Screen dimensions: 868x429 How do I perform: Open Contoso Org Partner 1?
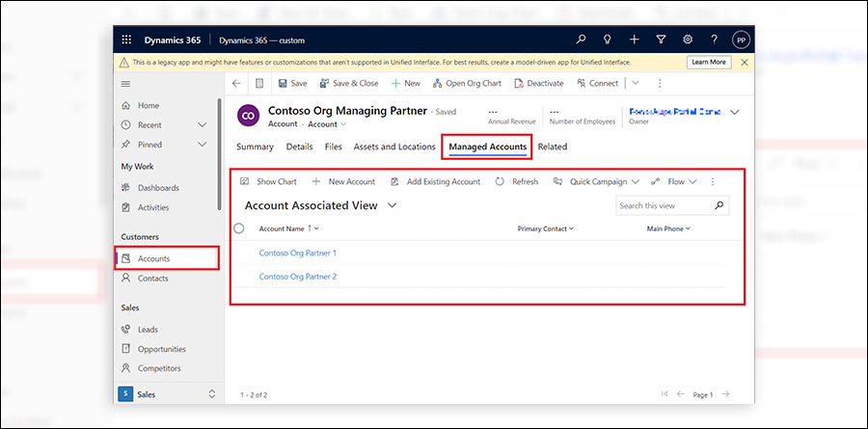298,253
